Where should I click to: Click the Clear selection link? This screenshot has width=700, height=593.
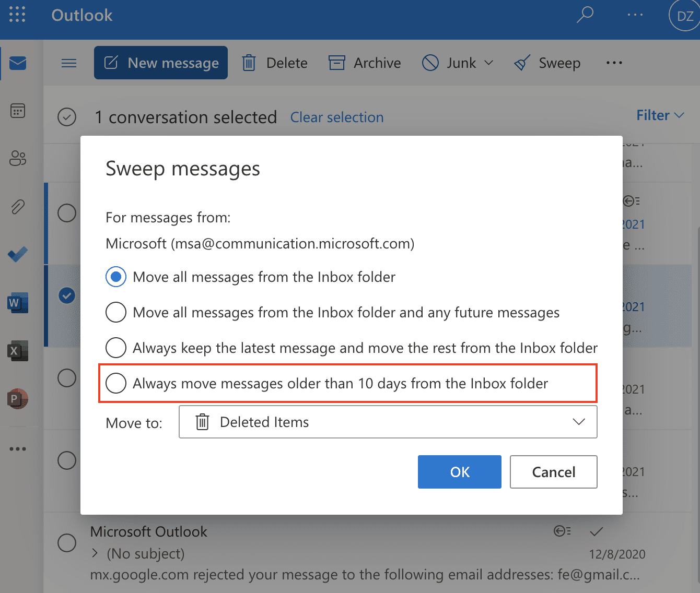click(x=337, y=117)
